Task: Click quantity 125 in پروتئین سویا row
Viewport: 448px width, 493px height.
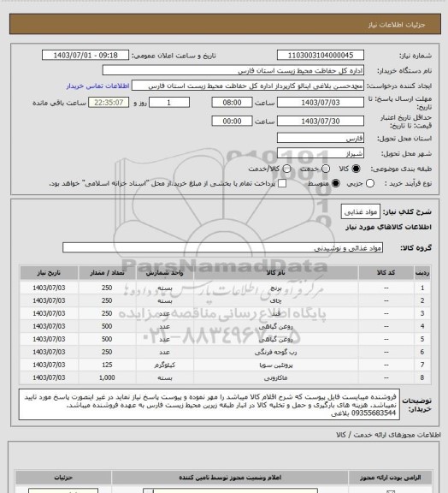Action: [107, 365]
